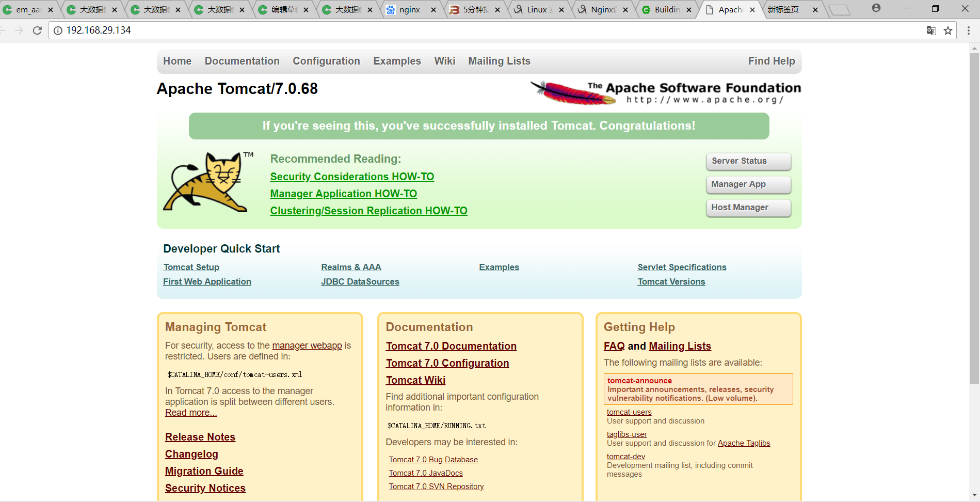The image size is (980, 502).
Task: Click the Apache Software Foundation feather logo
Action: [x=666, y=92]
